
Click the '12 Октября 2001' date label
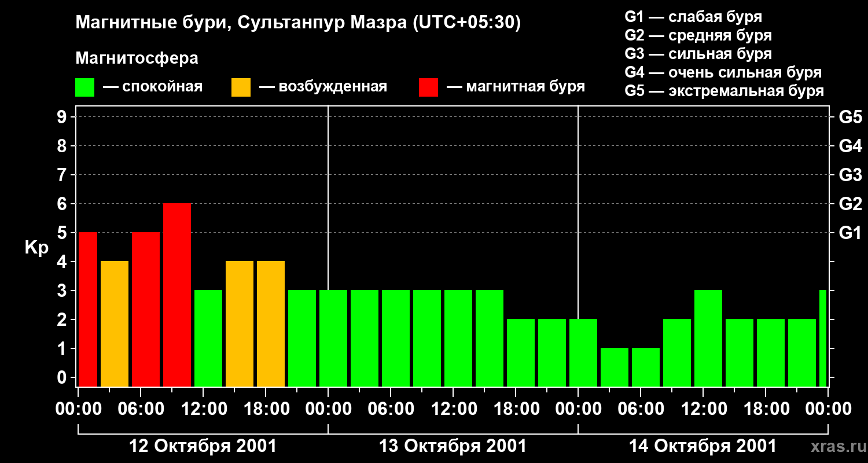pos(203,446)
